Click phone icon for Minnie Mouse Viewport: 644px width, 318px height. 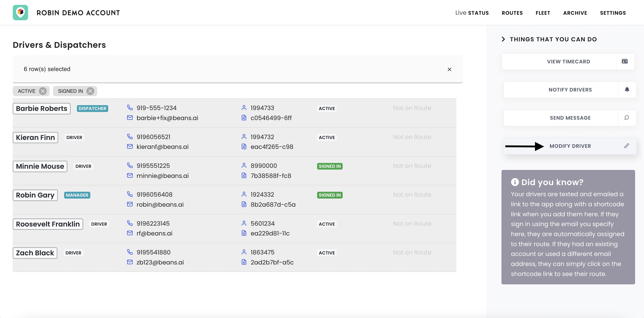(x=130, y=165)
